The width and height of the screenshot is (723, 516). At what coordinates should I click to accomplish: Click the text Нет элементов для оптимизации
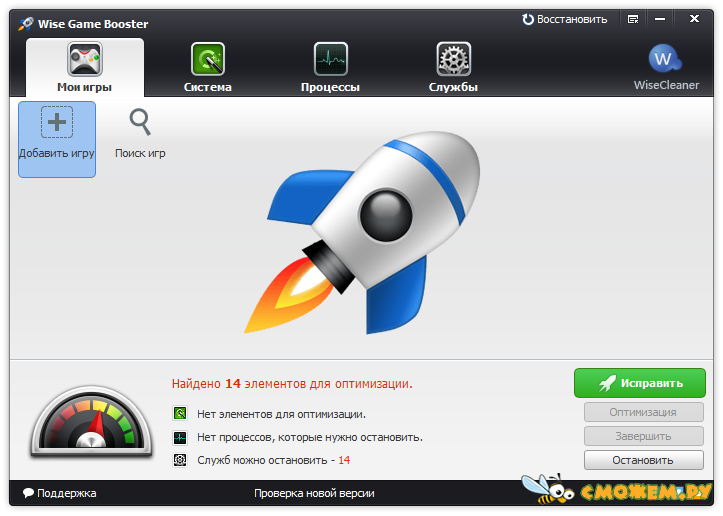281,414
